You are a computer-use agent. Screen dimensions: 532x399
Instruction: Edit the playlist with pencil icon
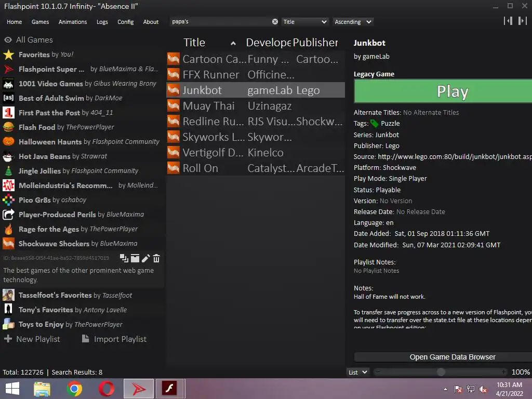[146, 259]
